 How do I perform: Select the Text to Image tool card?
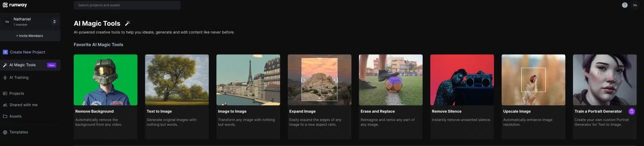click(177, 97)
